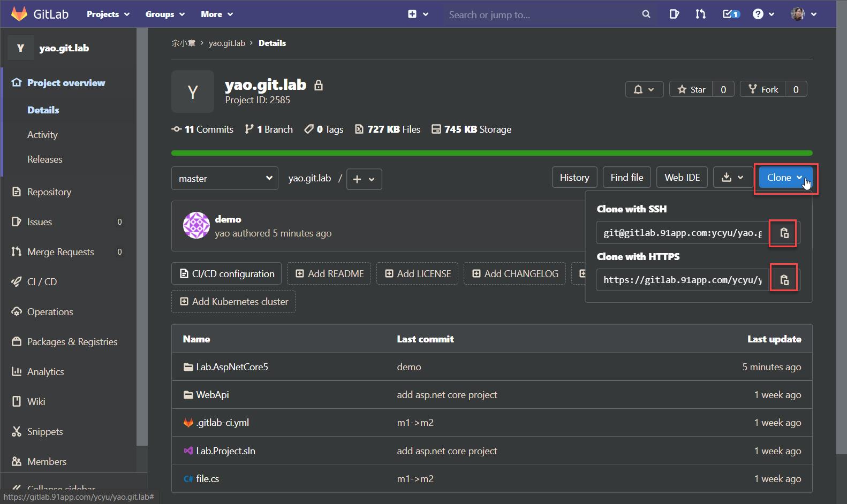Open Packages & Registries section
The image size is (847, 504).
coord(72,342)
